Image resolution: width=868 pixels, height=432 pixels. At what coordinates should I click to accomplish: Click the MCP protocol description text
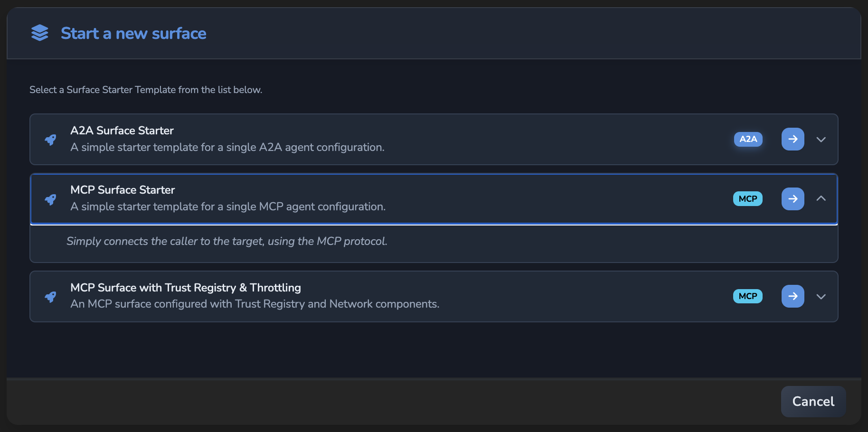click(x=227, y=241)
